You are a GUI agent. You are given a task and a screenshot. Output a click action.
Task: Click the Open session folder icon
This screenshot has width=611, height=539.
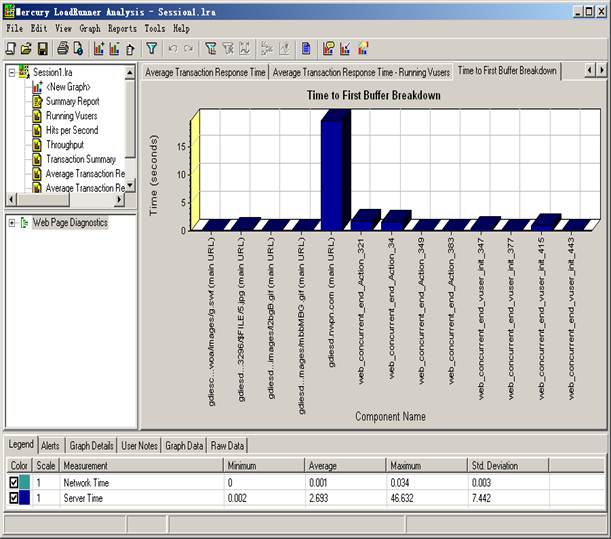tap(26, 48)
